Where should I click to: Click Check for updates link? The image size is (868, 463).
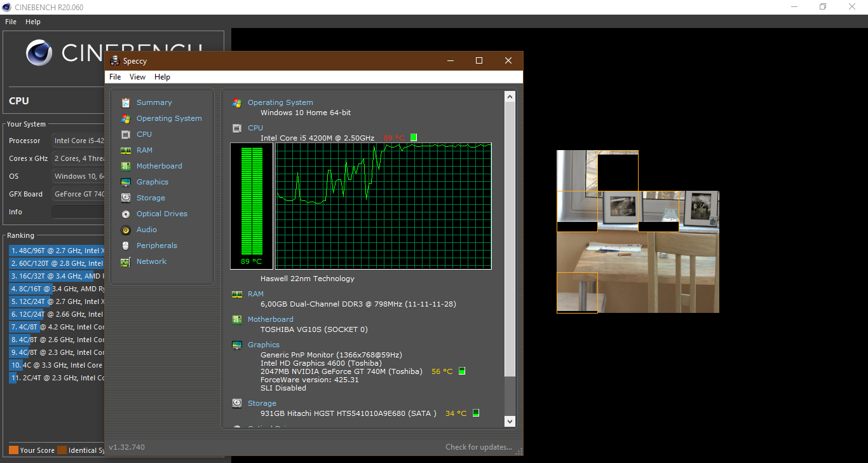[x=478, y=447]
